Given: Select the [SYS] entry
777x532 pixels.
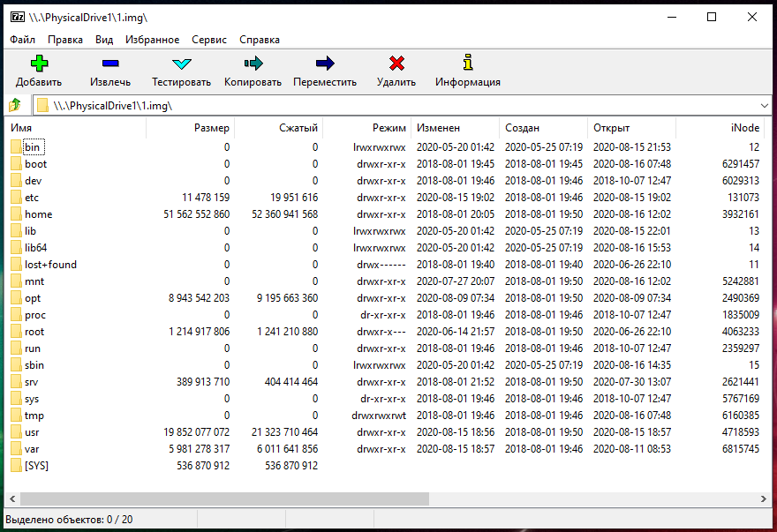Looking at the screenshot, I should pos(36,466).
